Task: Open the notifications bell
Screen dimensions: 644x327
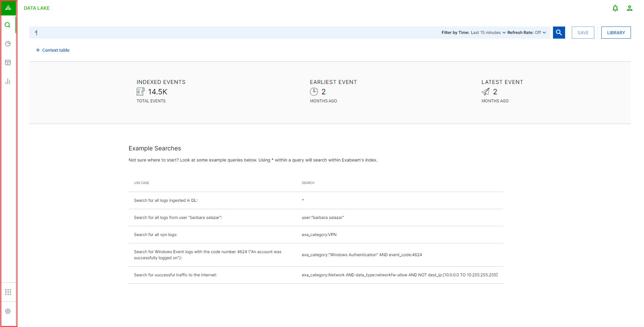Action: tap(615, 8)
